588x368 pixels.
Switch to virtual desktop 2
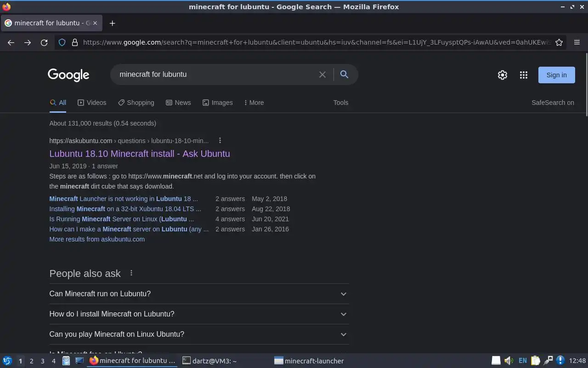(31, 361)
